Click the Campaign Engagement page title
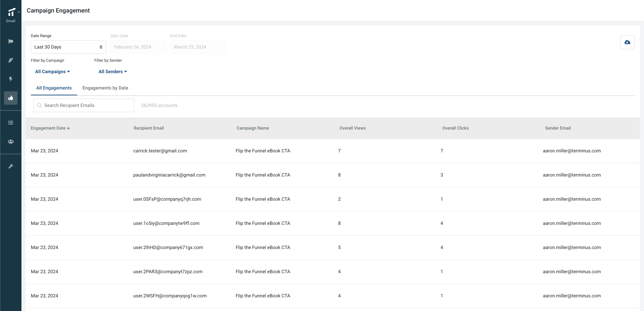 pos(58,11)
